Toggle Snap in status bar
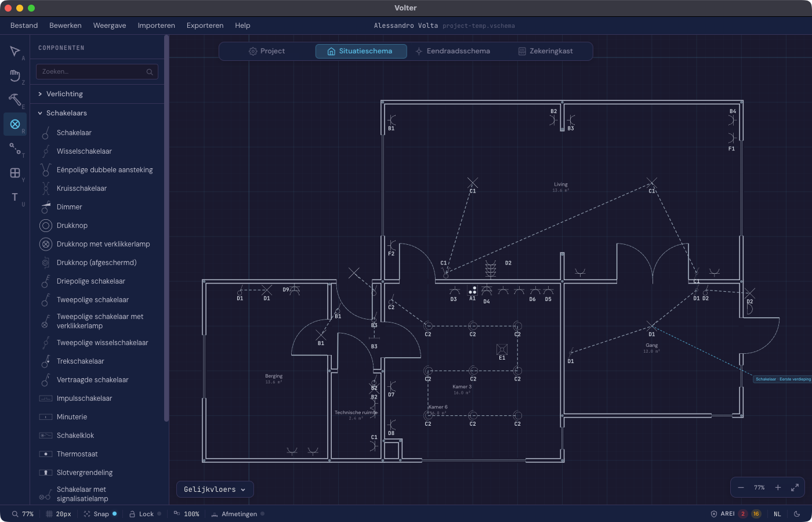Image resolution: width=812 pixels, height=522 pixels. point(100,514)
